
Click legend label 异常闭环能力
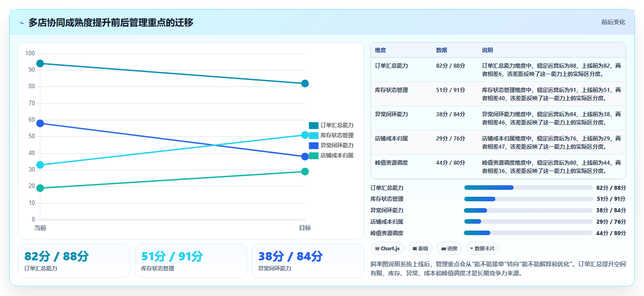[x=337, y=145]
